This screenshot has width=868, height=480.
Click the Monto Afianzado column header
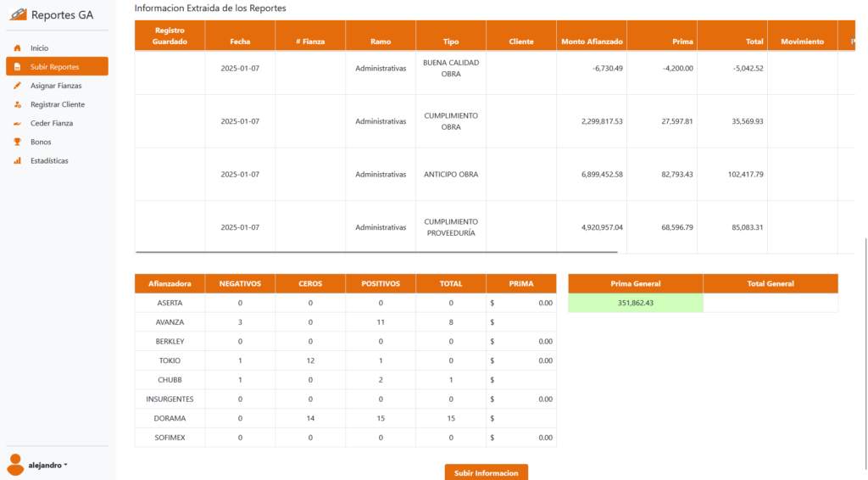click(x=592, y=42)
